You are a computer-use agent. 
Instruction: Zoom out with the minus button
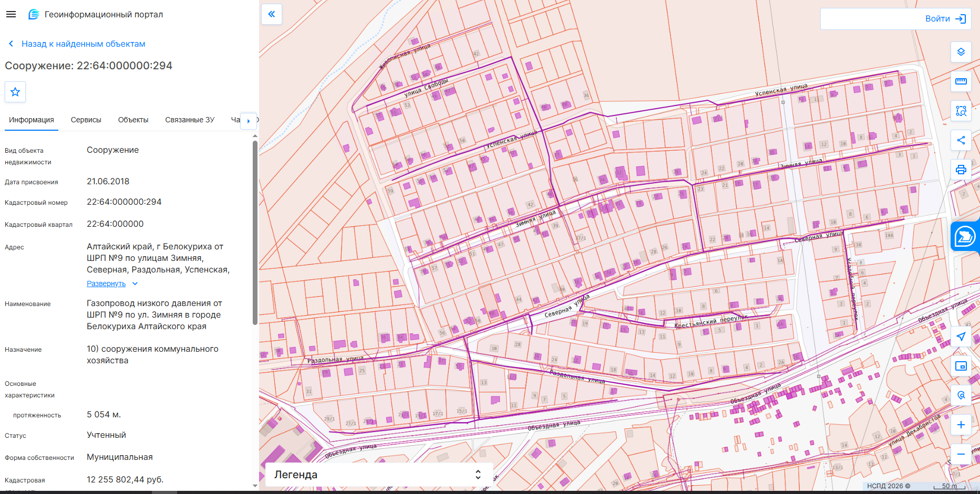coord(961,454)
